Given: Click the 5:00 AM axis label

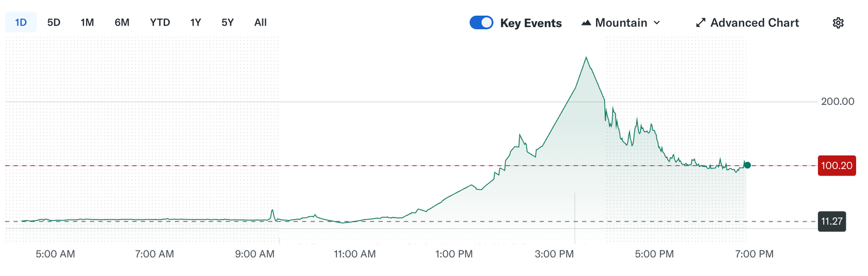Looking at the screenshot, I should tap(55, 254).
